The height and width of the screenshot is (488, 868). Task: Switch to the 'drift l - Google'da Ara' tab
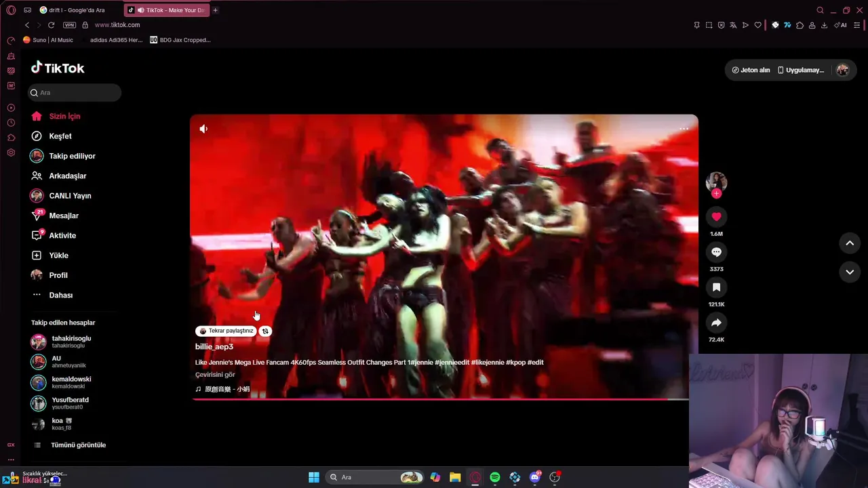(78, 10)
